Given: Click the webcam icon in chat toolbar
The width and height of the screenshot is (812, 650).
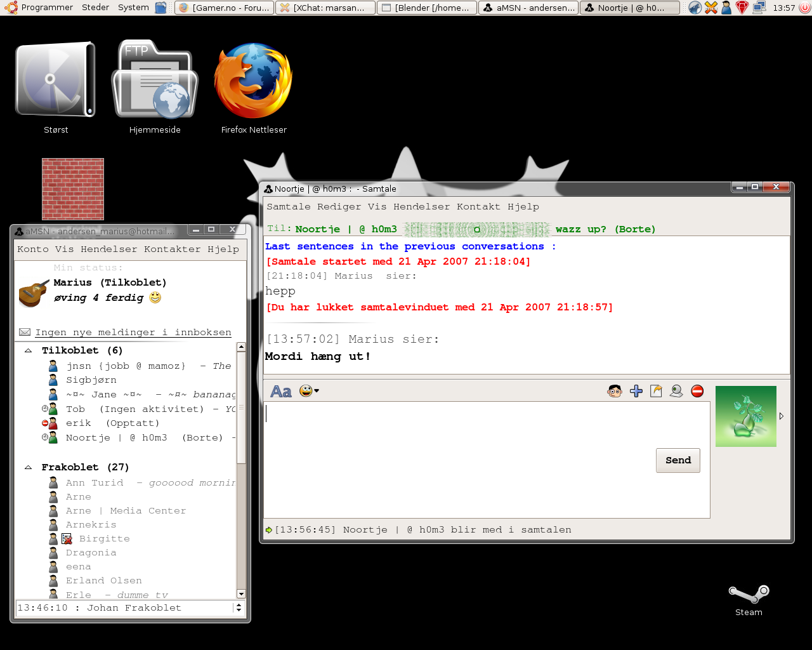Looking at the screenshot, I should point(676,391).
